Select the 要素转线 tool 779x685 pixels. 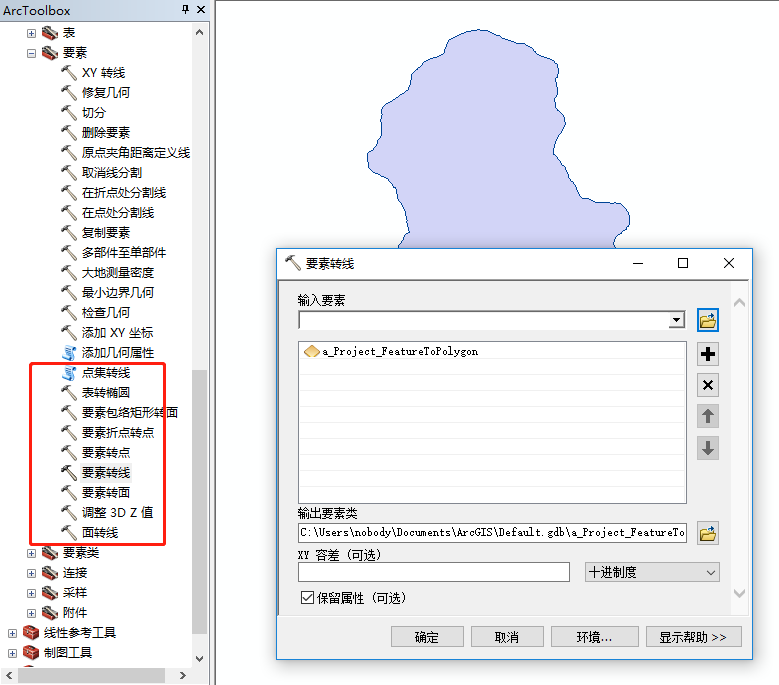click(x=105, y=472)
